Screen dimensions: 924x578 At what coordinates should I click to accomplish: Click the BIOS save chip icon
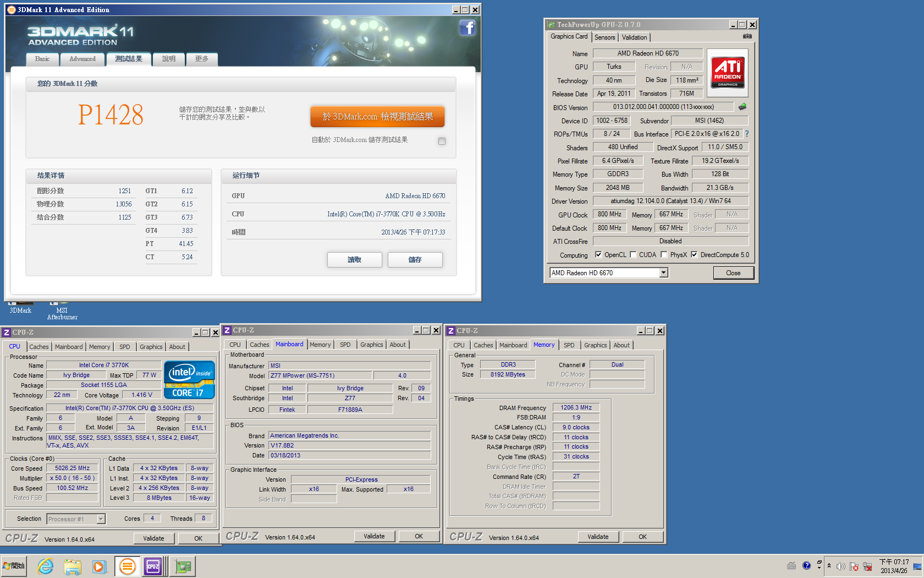[743, 107]
